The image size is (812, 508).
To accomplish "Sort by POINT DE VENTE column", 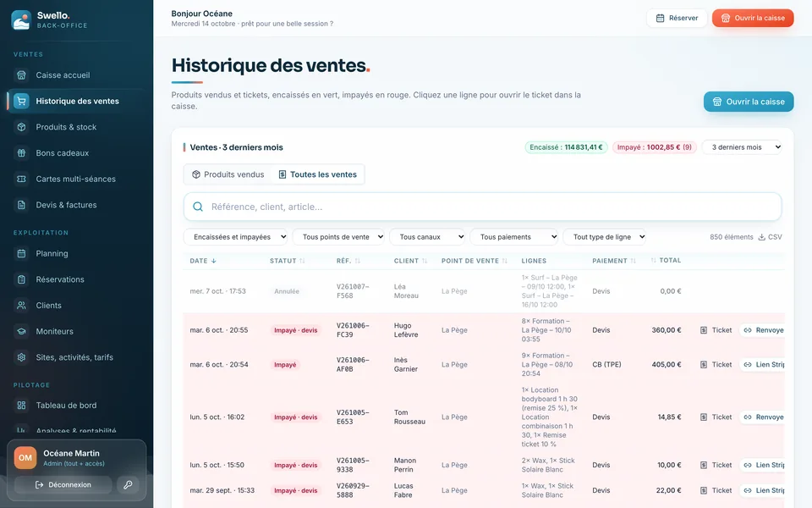I will pyautogui.click(x=475, y=261).
